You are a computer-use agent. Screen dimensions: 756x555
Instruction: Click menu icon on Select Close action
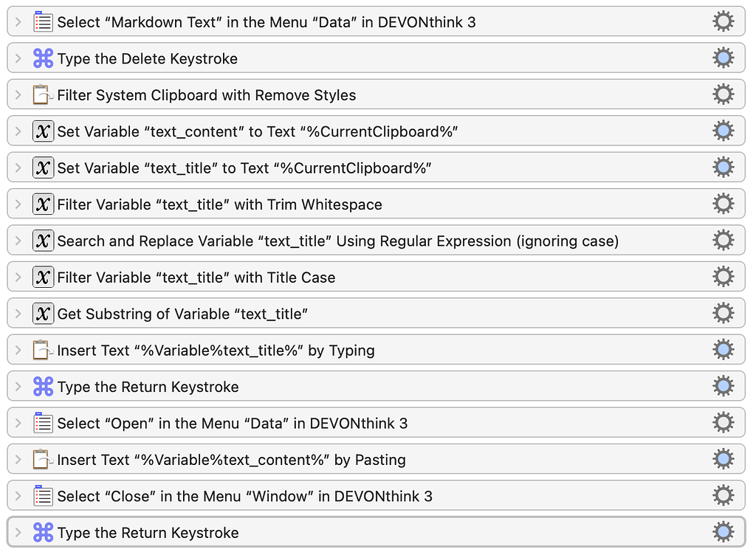click(x=43, y=495)
